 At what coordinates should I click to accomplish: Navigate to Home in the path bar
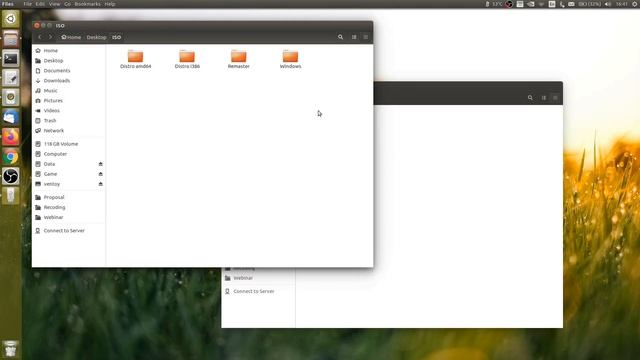point(71,37)
